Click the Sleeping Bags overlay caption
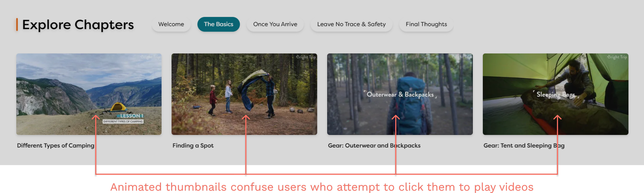 pos(556,95)
